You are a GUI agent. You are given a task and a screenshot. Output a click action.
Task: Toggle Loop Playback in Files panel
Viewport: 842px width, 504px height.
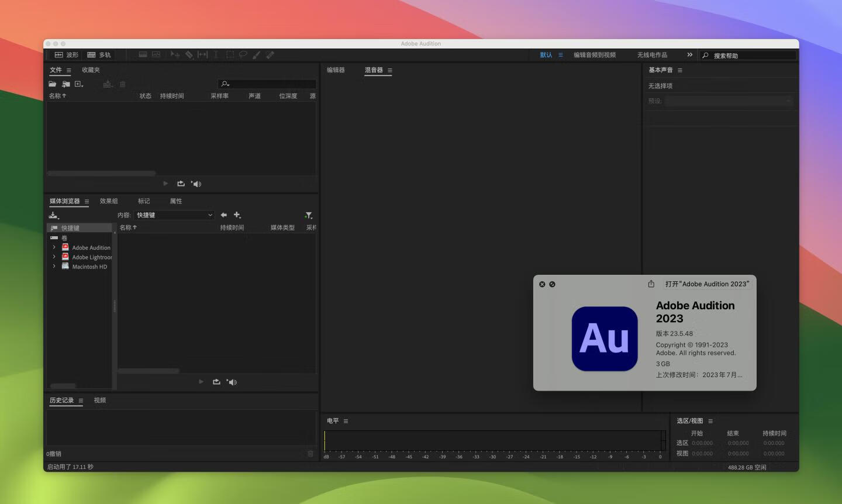click(x=181, y=184)
